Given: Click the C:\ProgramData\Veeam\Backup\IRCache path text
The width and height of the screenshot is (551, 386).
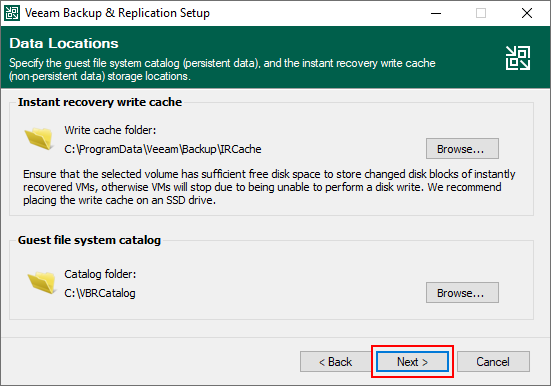Looking at the screenshot, I should click(163, 149).
